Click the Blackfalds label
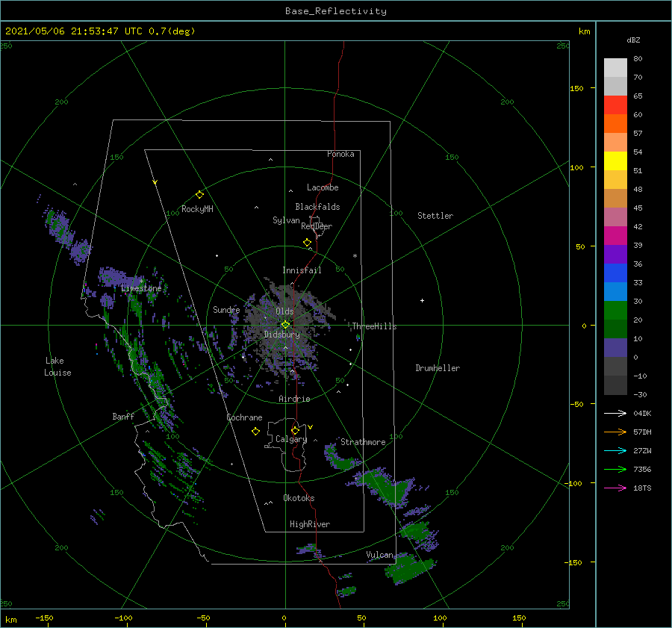 [x=317, y=207]
